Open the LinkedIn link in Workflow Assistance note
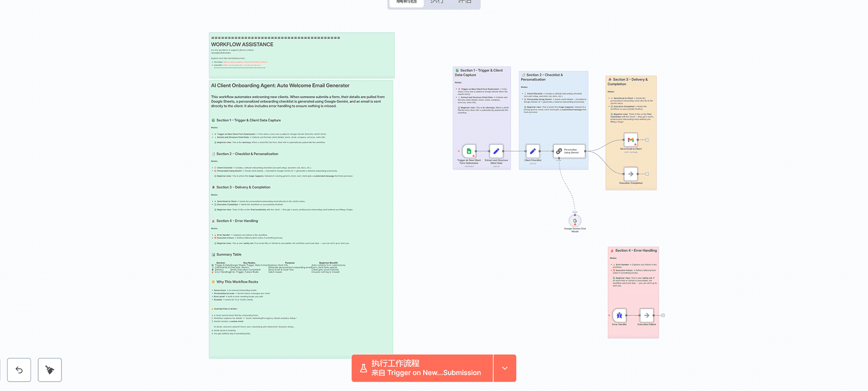The height and width of the screenshot is (391, 868). (242, 65)
